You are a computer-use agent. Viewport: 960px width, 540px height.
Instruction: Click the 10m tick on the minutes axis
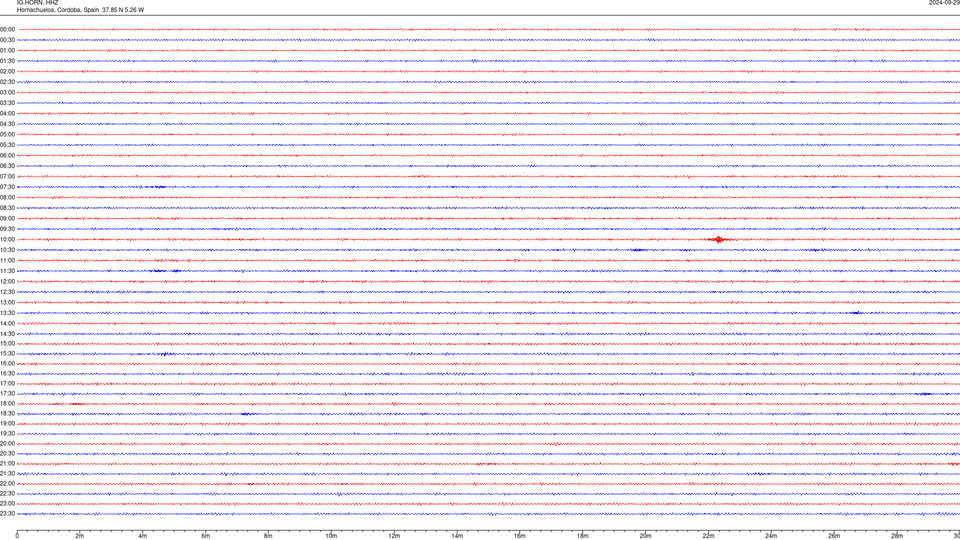click(x=331, y=536)
